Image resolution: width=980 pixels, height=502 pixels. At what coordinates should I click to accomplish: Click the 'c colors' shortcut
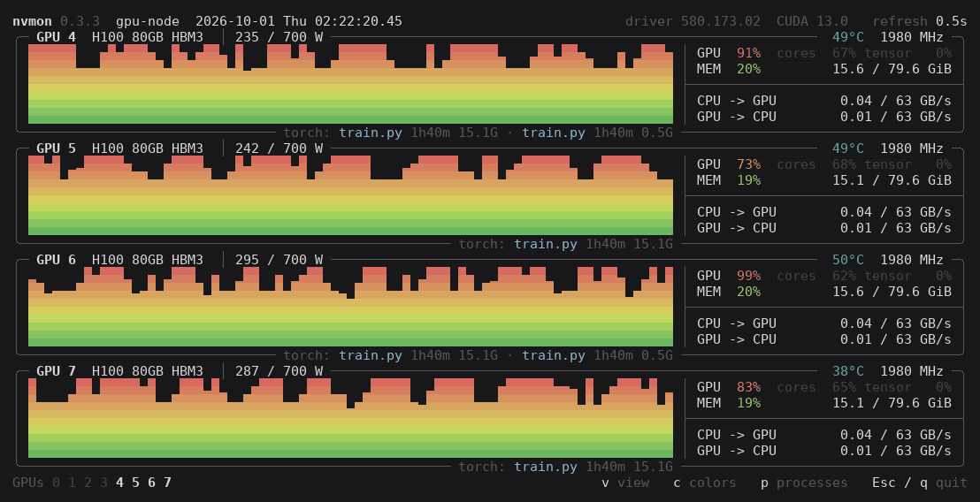704,483
